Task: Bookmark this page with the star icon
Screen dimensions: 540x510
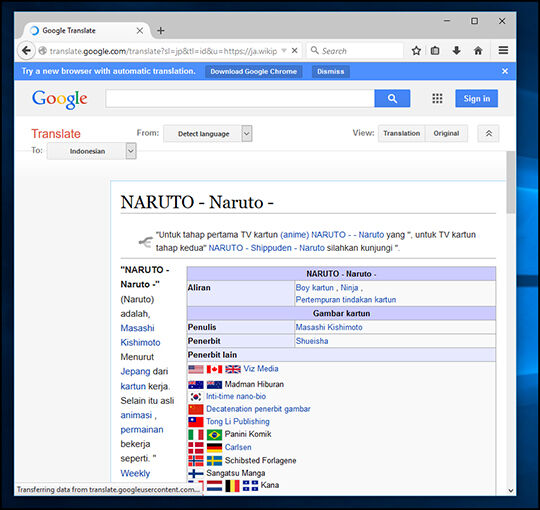Action: click(x=416, y=51)
